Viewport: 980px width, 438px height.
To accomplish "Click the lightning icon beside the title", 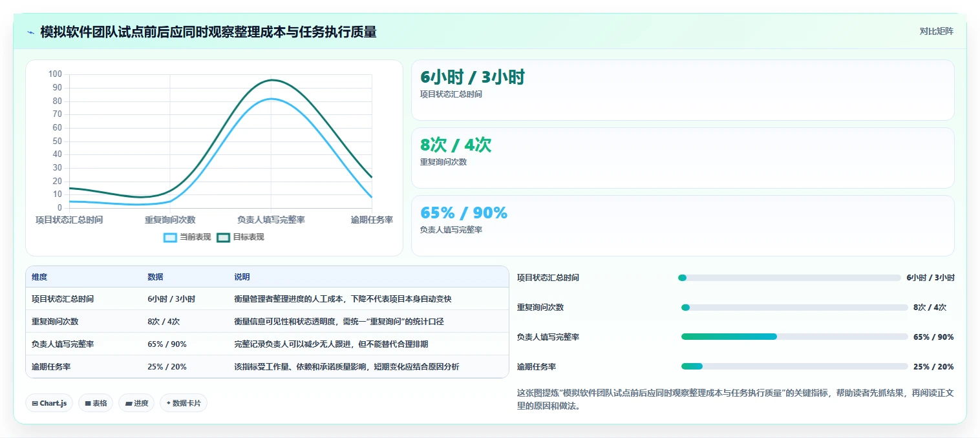I will pos(30,32).
